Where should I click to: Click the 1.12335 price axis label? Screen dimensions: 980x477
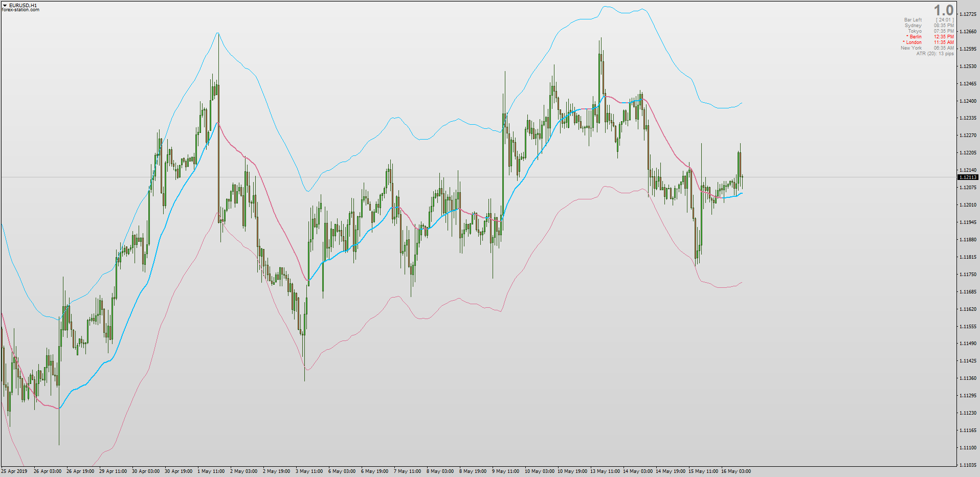968,118
